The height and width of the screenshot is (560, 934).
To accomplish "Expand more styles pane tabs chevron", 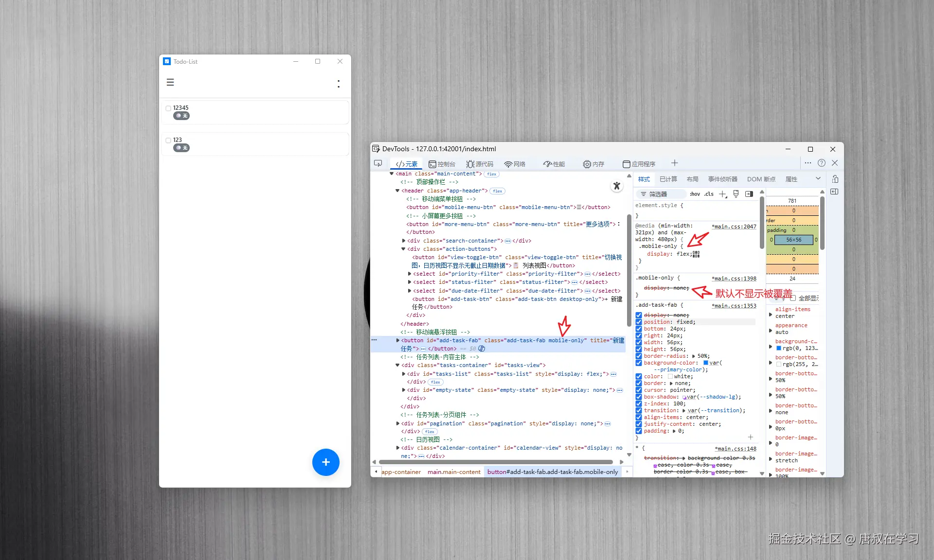I will pos(818,179).
